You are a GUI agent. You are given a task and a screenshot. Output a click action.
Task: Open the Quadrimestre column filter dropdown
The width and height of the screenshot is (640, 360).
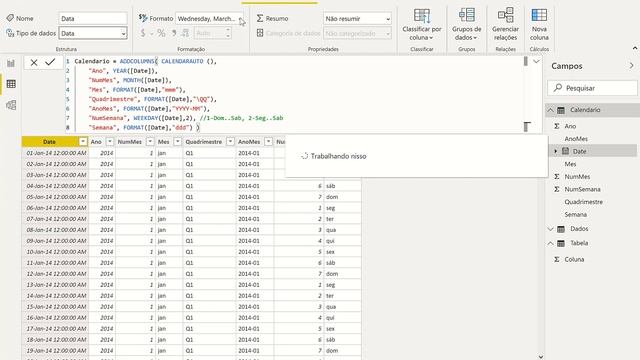[x=230, y=142]
